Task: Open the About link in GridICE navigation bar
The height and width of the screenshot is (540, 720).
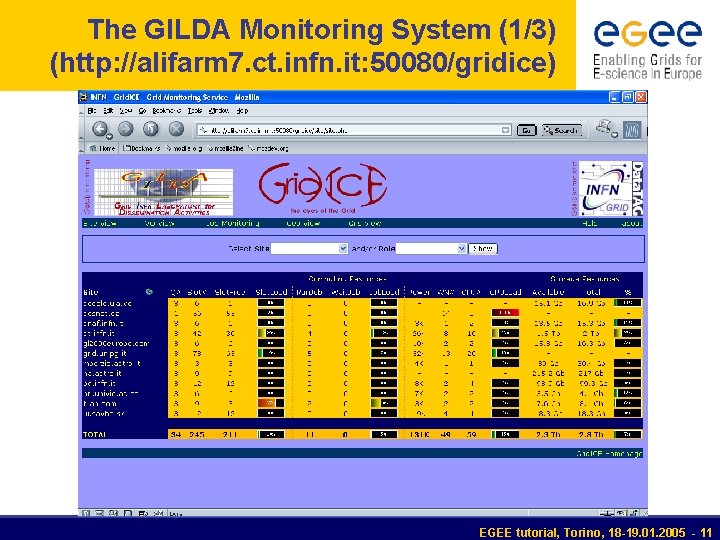Action: (x=631, y=224)
